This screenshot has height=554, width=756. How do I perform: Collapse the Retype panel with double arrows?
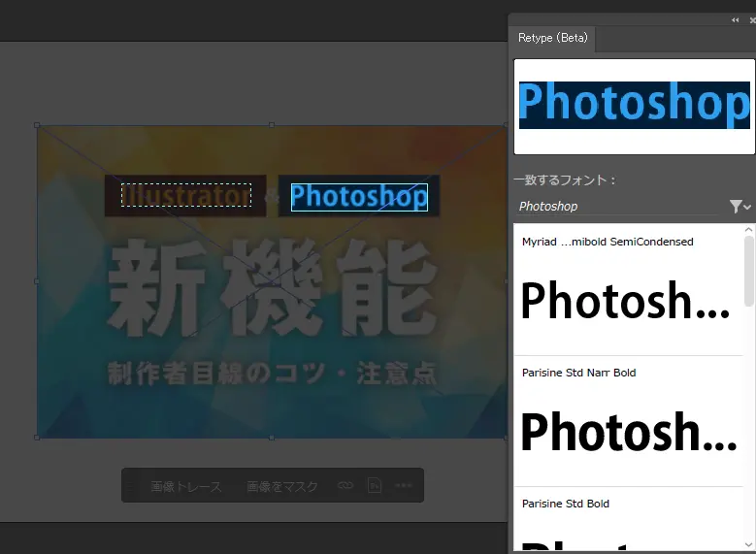(736, 19)
